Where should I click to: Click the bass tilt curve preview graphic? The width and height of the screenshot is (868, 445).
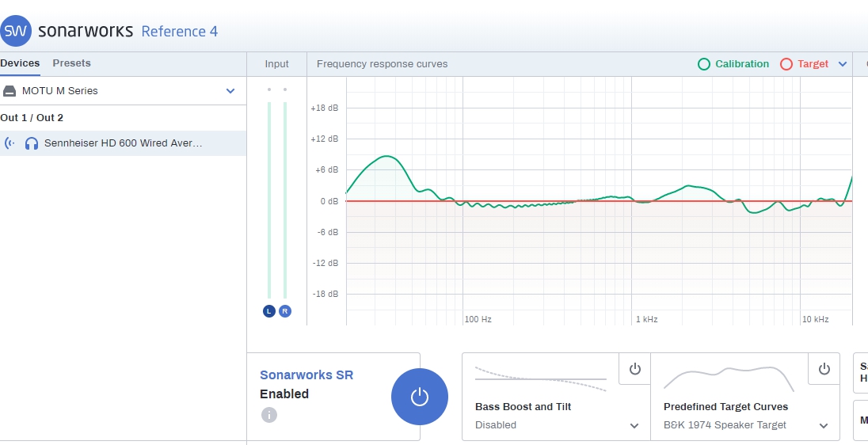(x=541, y=378)
